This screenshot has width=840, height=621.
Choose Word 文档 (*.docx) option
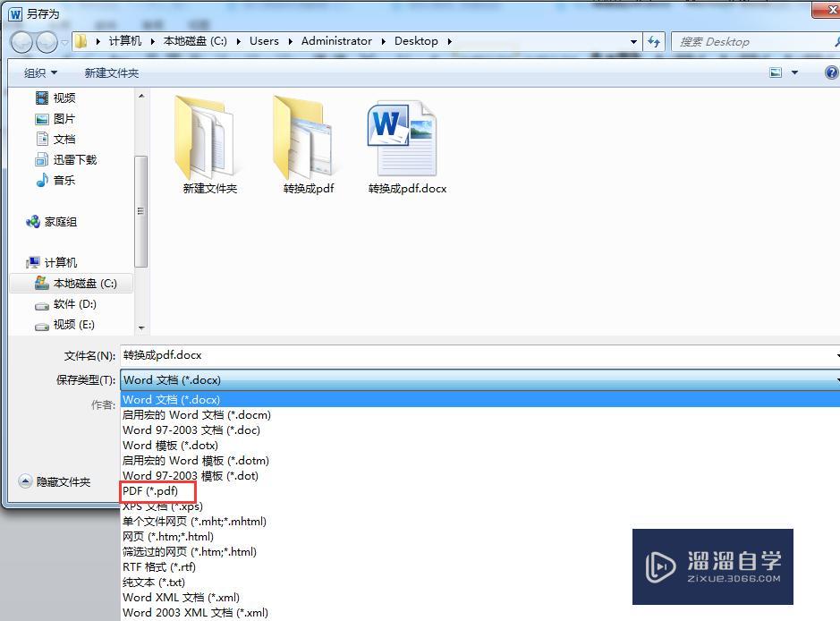(x=480, y=400)
